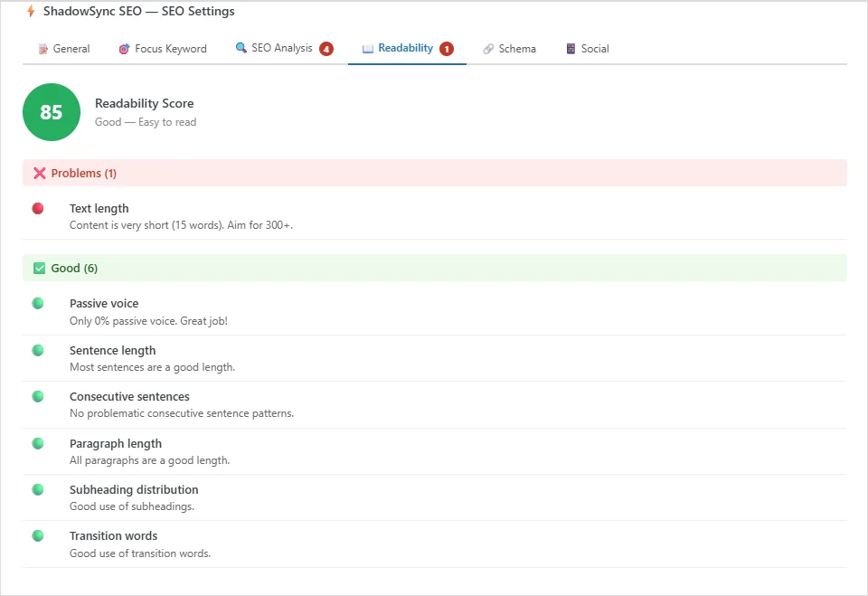The height and width of the screenshot is (596, 868).
Task: Click the 'Subheading distribution' heading
Action: tap(134, 489)
